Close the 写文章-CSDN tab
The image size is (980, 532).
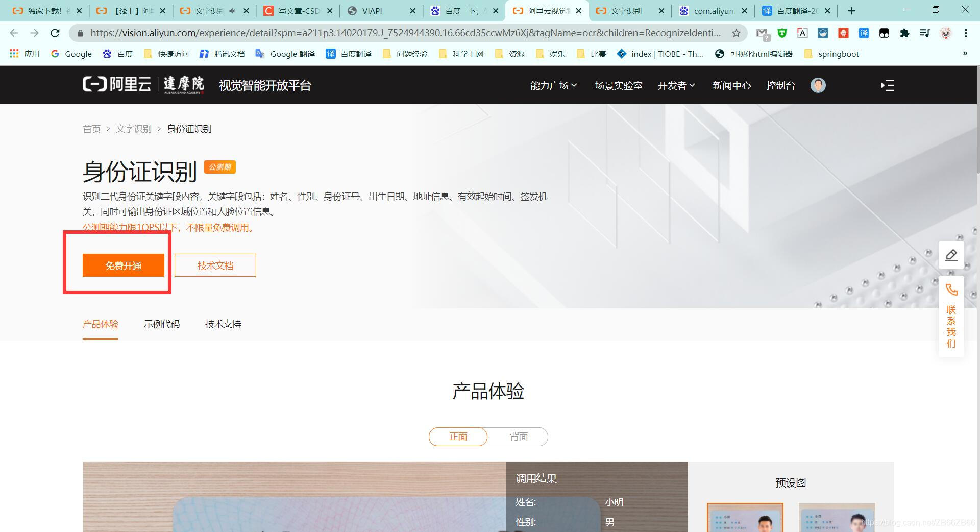(330, 11)
